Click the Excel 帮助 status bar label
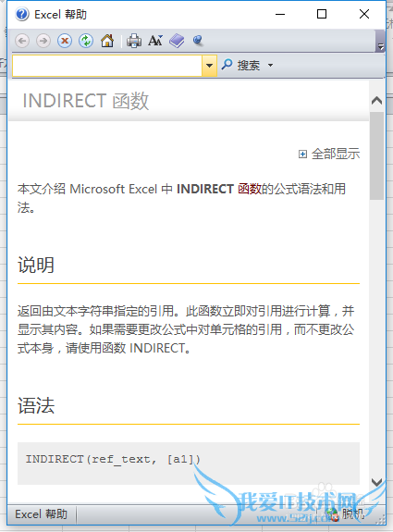Screen dimensions: 393x532 (41, 514)
